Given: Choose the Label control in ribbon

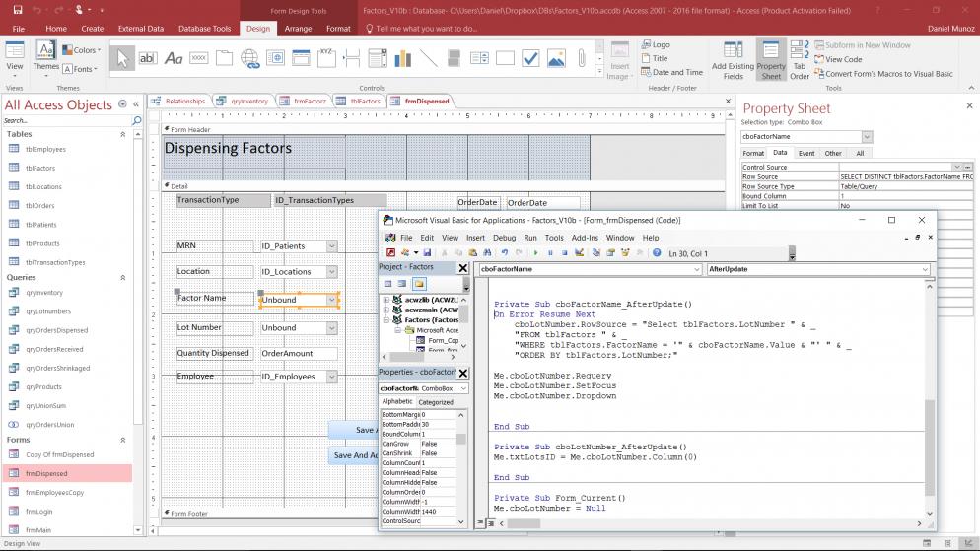Looking at the screenshot, I should pyautogui.click(x=174, y=58).
